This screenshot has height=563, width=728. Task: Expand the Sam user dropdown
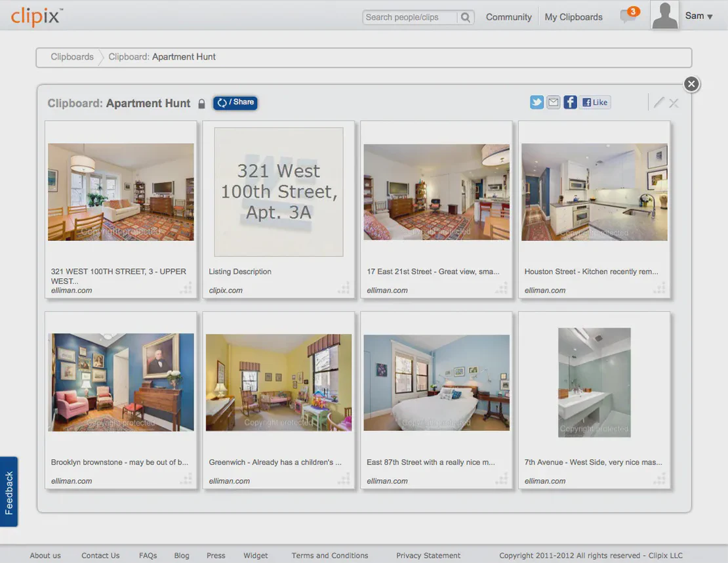[x=698, y=16]
